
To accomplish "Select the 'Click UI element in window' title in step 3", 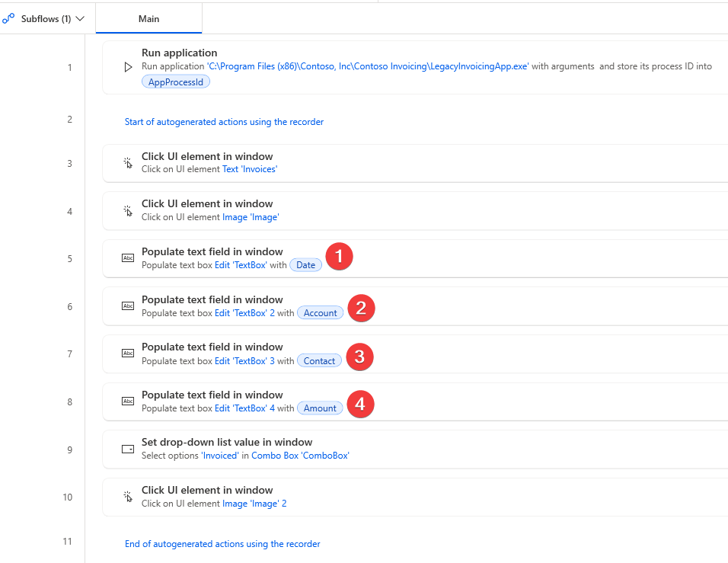I will [207, 156].
